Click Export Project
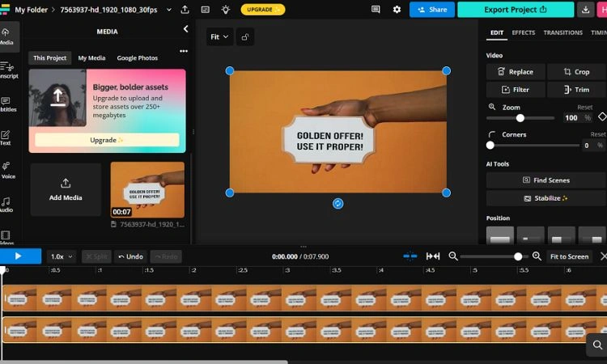Screen dimensions: 607x364 tap(516, 10)
